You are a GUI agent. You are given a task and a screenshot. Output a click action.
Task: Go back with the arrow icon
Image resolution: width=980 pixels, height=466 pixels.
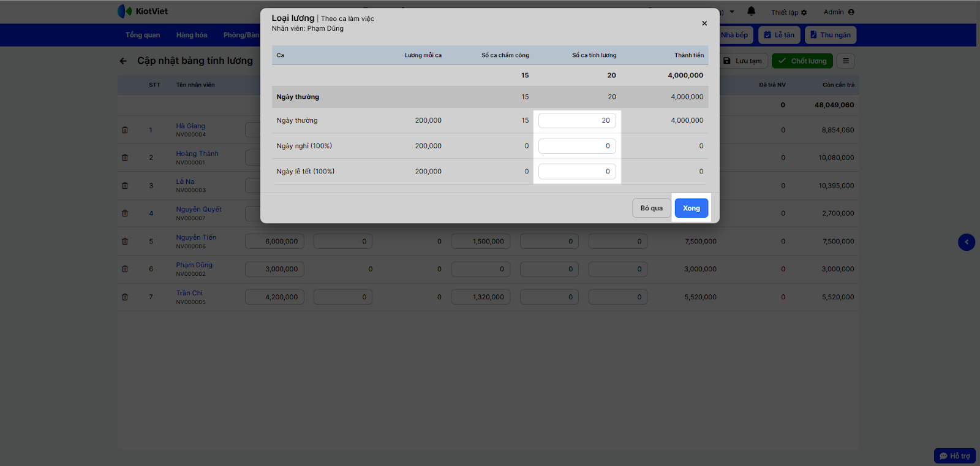123,61
